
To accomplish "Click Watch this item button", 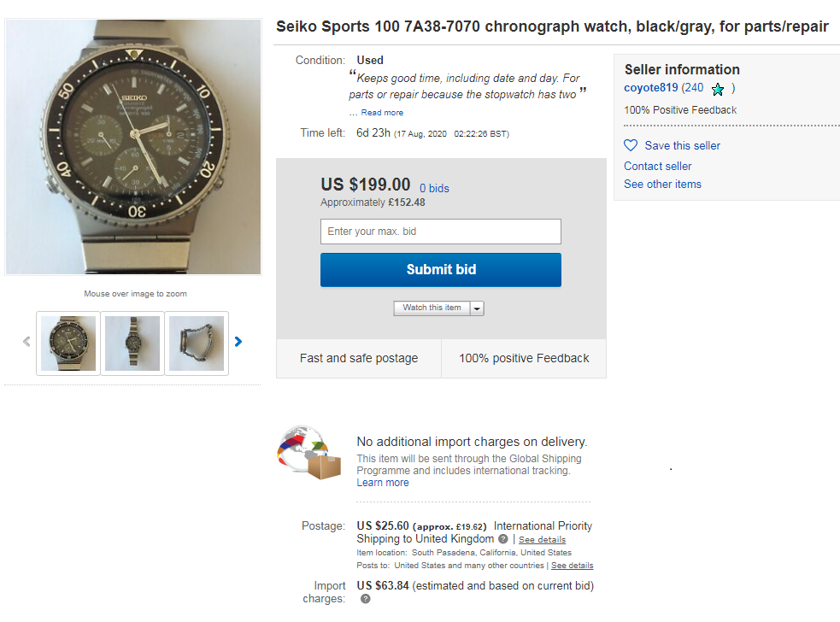I will point(432,308).
